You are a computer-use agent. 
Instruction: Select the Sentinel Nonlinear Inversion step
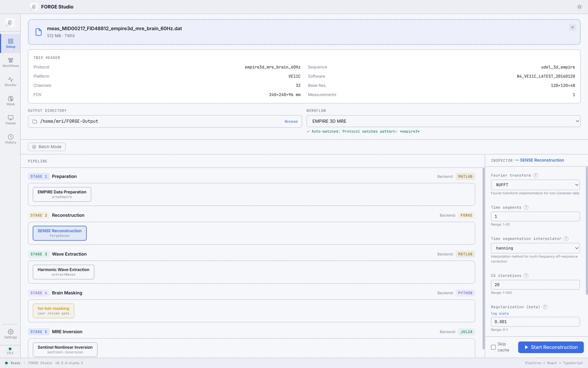tap(65, 350)
